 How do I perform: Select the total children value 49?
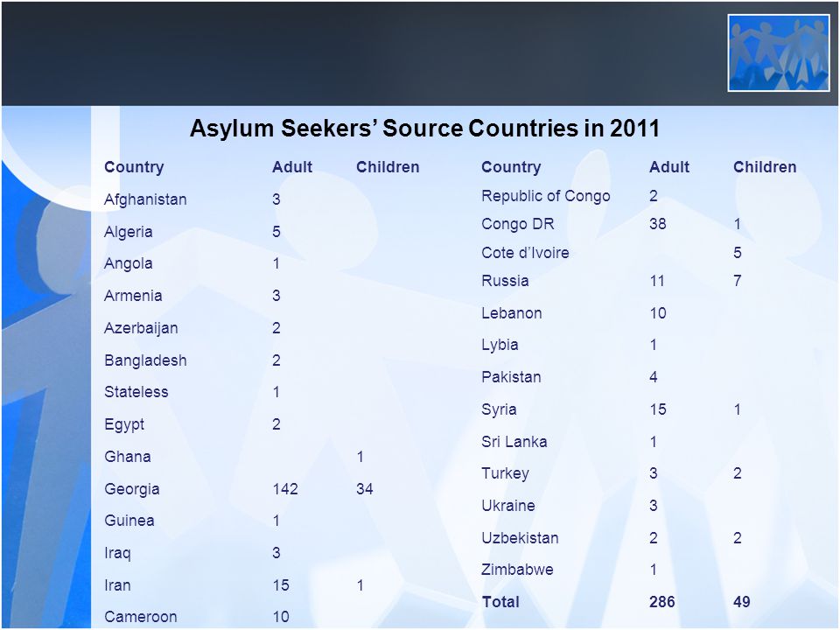coord(742,602)
